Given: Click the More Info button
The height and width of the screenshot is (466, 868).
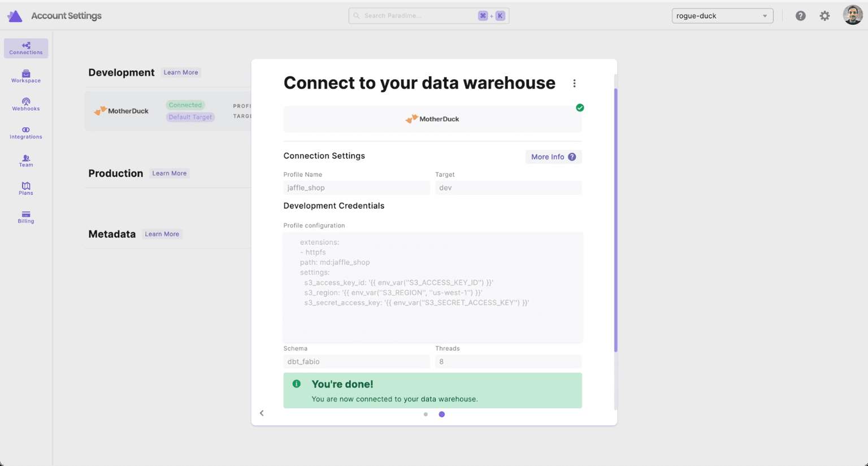Looking at the screenshot, I should 553,157.
